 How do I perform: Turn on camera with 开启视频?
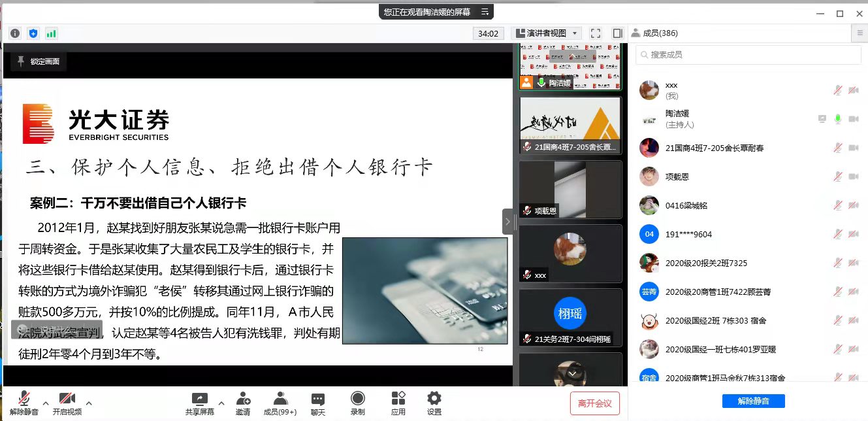pos(67,399)
